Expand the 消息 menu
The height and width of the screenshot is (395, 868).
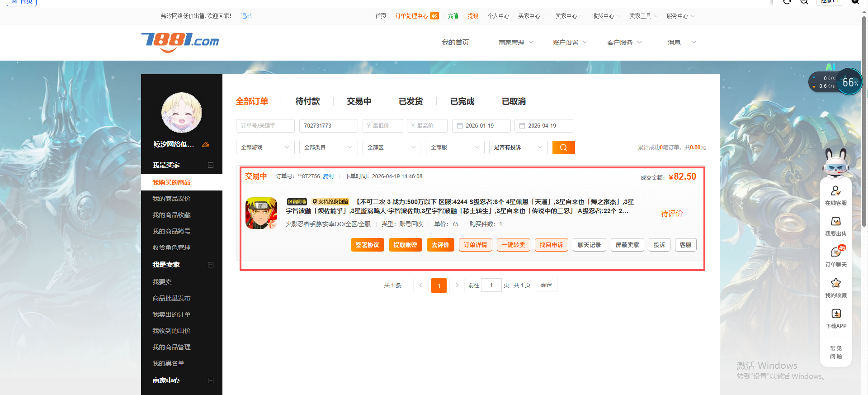click(x=682, y=43)
